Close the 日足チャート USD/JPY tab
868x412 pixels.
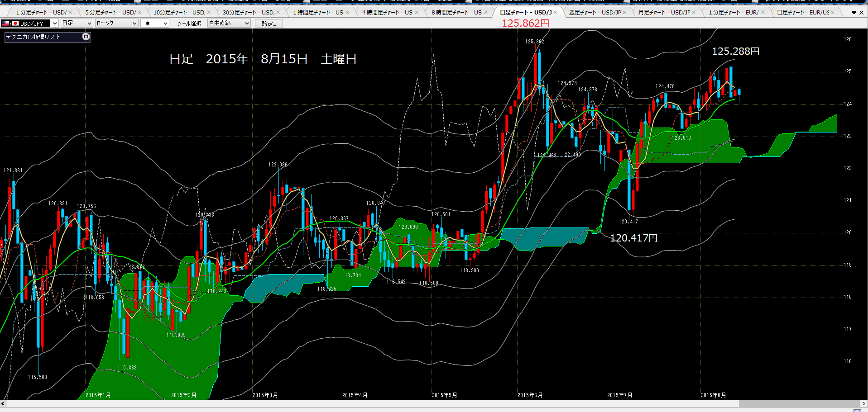tap(555, 12)
